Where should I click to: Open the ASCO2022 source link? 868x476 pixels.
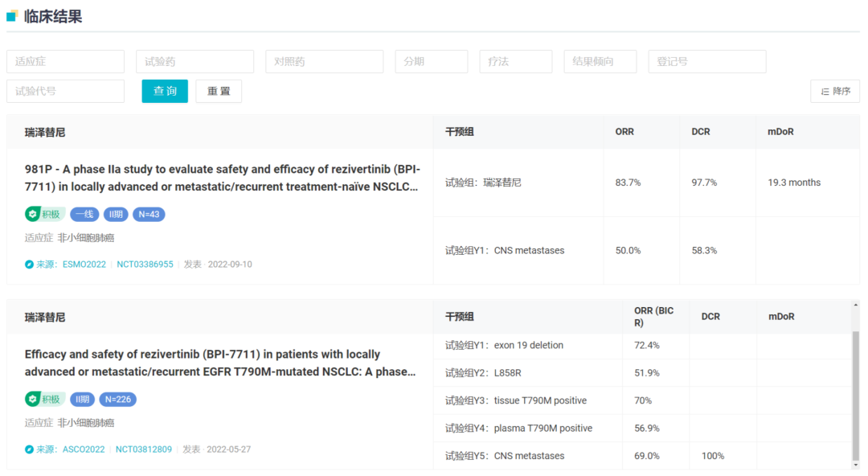click(x=84, y=449)
